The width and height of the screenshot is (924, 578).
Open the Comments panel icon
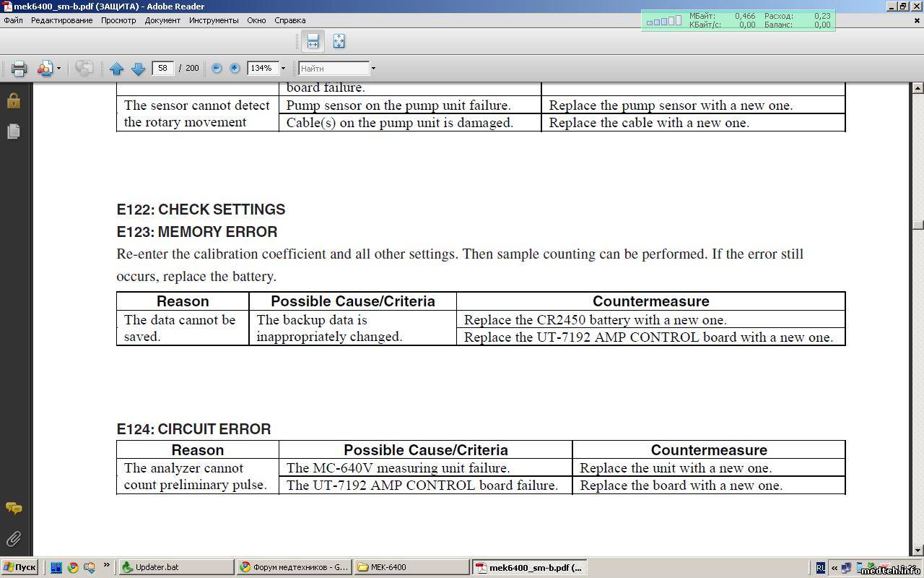click(x=14, y=509)
